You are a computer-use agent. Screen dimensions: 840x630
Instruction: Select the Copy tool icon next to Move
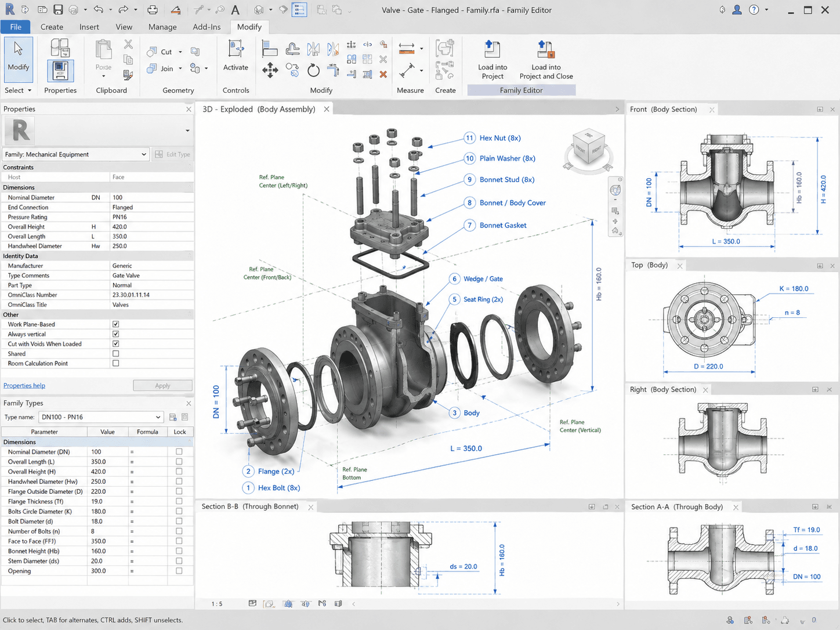[292, 71]
